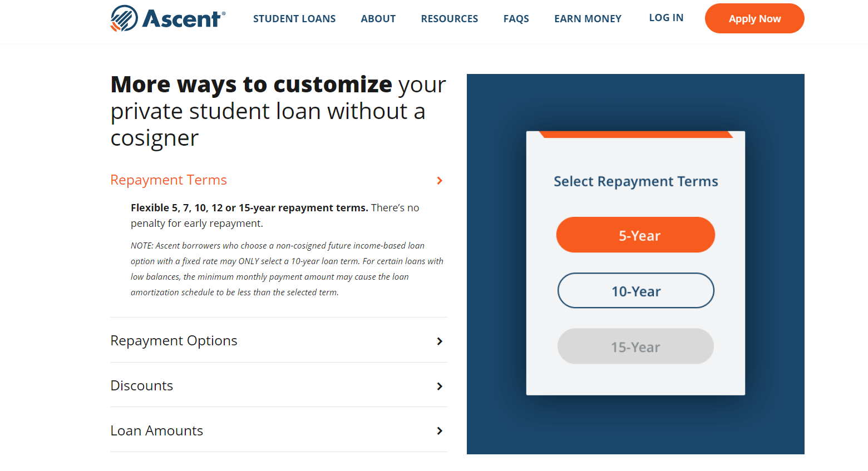868x471 pixels.
Task: Open the ABOUT menu
Action: point(378,18)
